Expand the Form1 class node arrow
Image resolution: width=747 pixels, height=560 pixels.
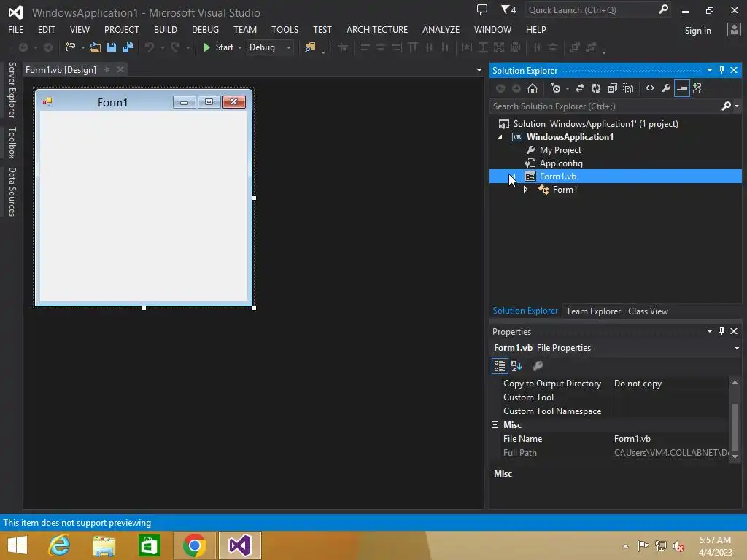(x=525, y=190)
